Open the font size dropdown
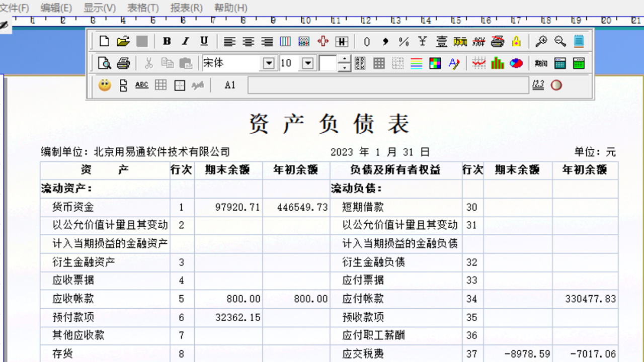 click(x=308, y=63)
